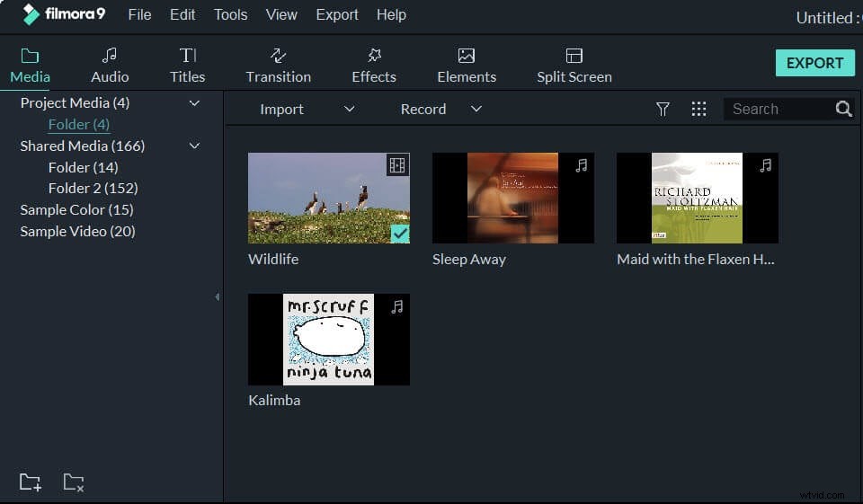Select the Sleep Away audio thumbnail
Viewport: 863px width, 504px height.
coord(513,198)
